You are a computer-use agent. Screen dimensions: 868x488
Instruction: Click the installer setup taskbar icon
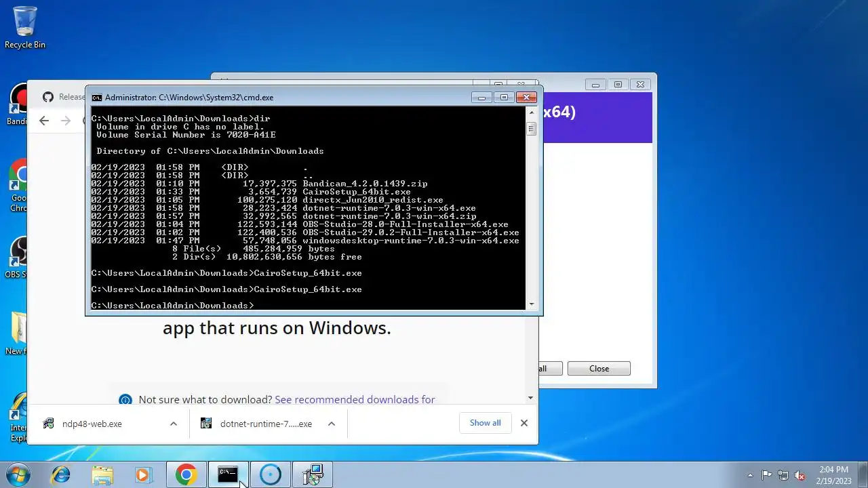click(x=312, y=474)
